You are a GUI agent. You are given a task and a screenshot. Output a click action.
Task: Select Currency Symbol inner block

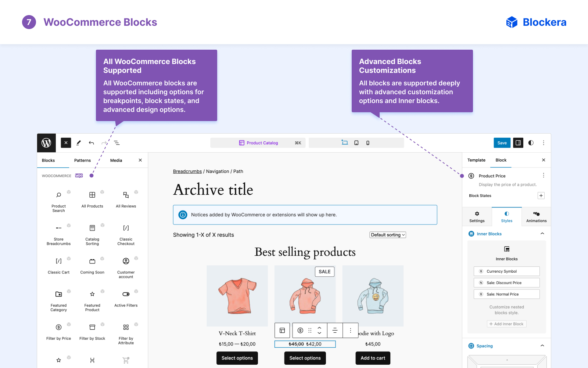[x=507, y=271]
